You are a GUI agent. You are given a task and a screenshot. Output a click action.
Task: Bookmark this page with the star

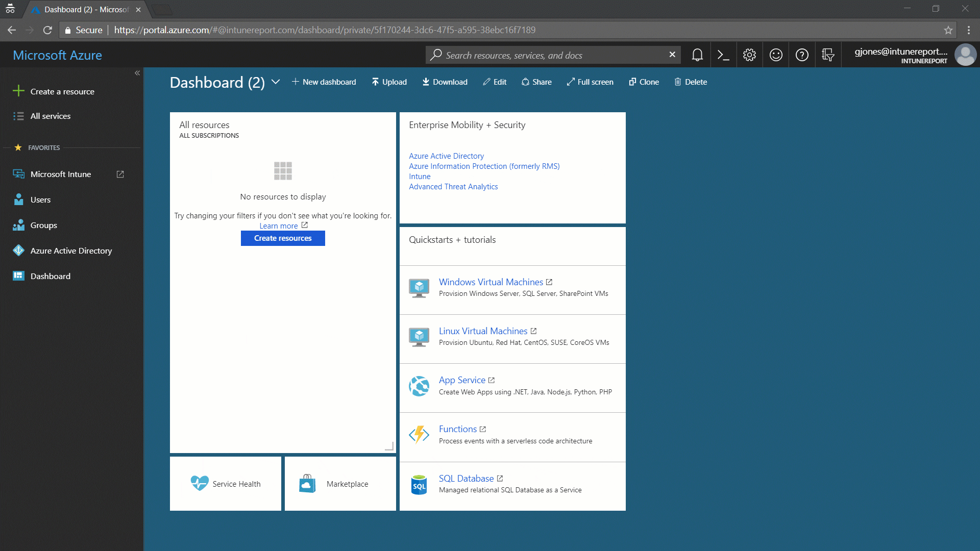coord(948,30)
